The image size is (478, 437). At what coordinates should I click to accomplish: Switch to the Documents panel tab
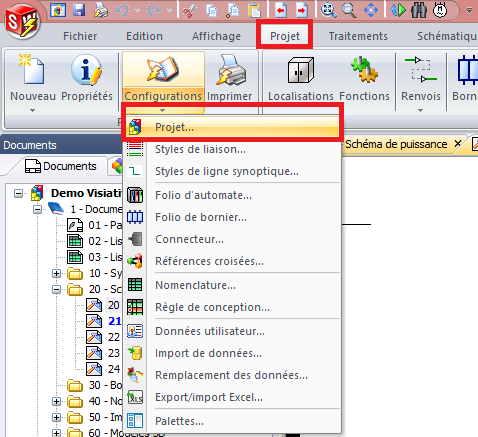(x=61, y=166)
